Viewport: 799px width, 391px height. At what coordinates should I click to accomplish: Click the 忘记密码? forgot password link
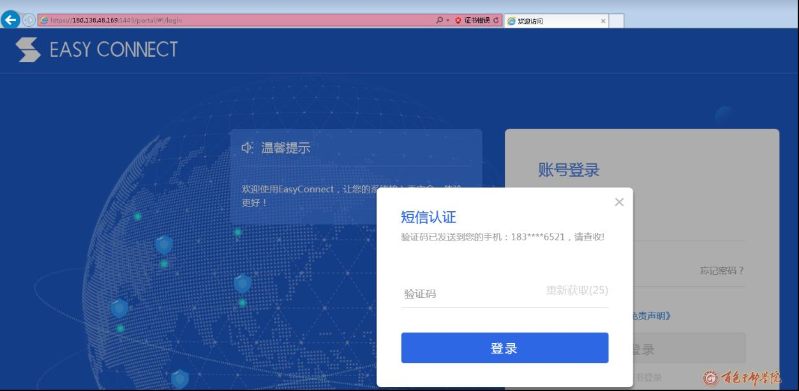coord(722,271)
